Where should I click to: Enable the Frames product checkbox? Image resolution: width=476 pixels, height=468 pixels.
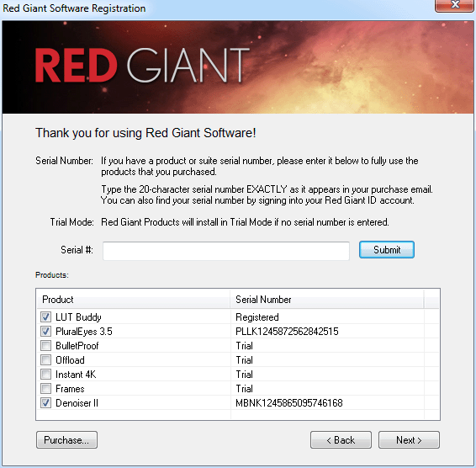[46, 388]
